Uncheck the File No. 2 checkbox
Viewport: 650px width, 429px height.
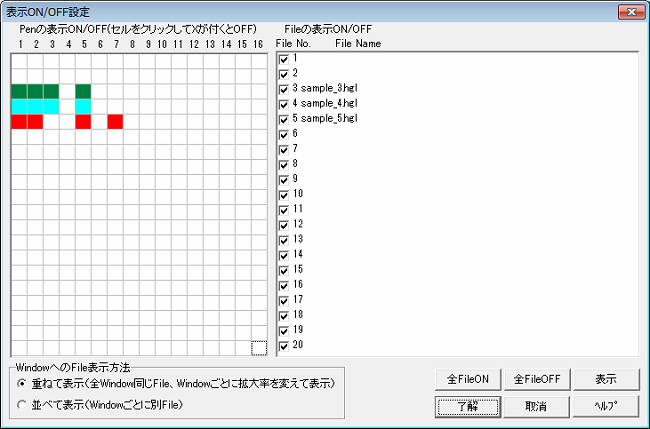click(x=284, y=74)
